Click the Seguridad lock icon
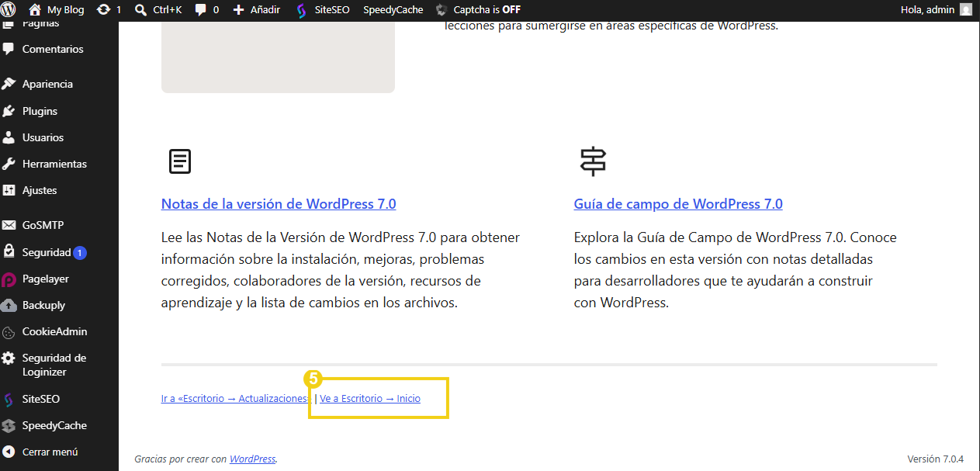The height and width of the screenshot is (471, 980). (9, 252)
